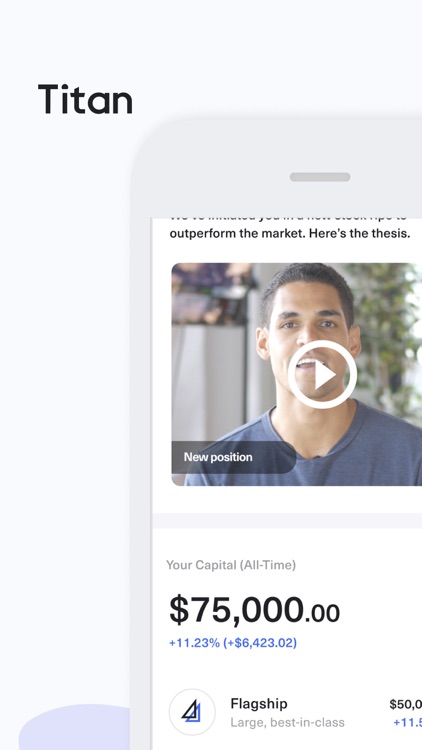Tap the gray divider band between cards
Screen dimensions: 422x750
[287, 520]
